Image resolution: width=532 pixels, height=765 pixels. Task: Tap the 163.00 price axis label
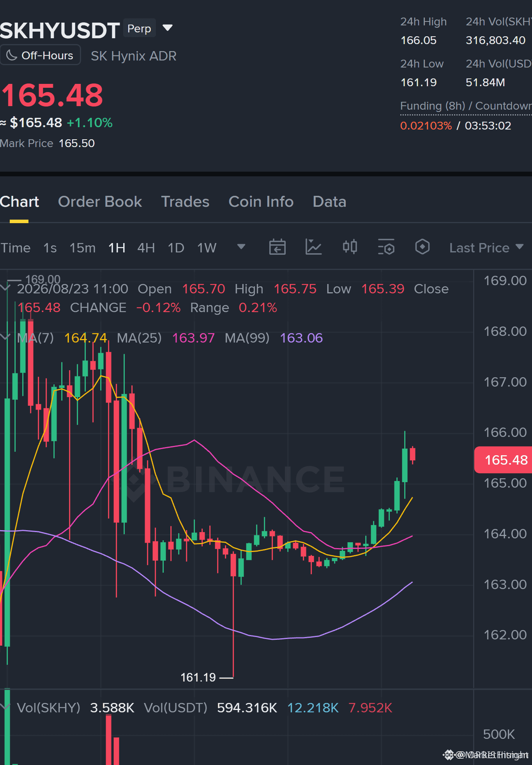pyautogui.click(x=505, y=584)
